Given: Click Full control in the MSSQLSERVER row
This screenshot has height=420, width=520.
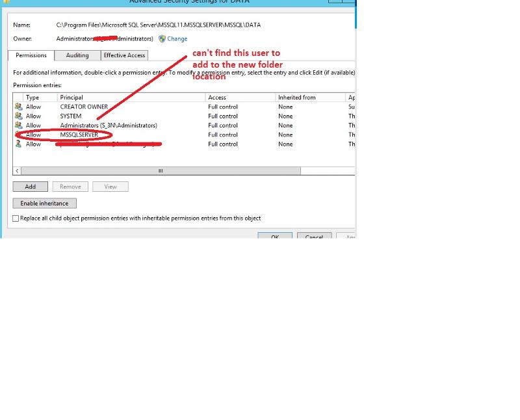Looking at the screenshot, I should point(223,135).
